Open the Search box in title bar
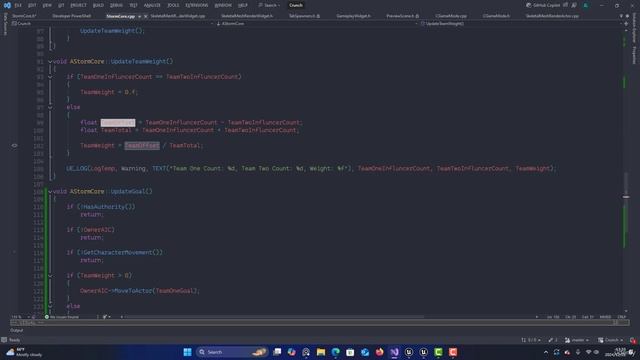 pyautogui.click(x=269, y=5)
